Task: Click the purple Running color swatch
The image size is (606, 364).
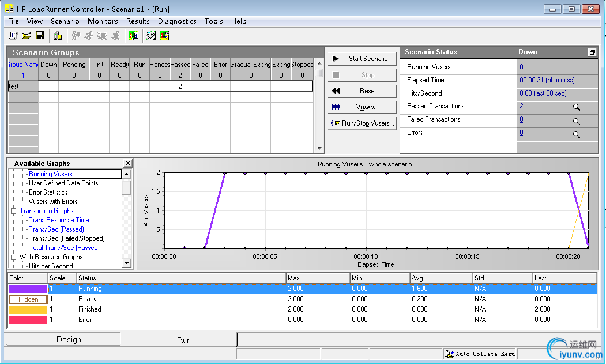Action: [28, 289]
